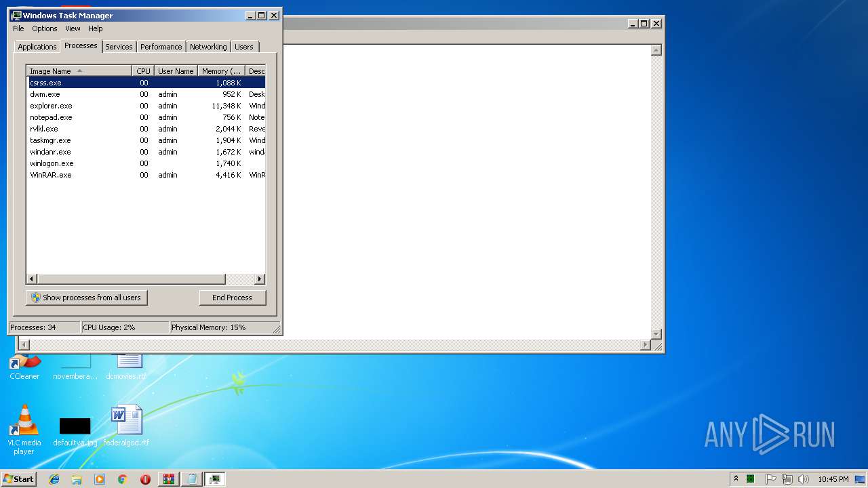Click the background window's scroll-up arrow
Screen dimensions: 868x488
click(x=656, y=50)
